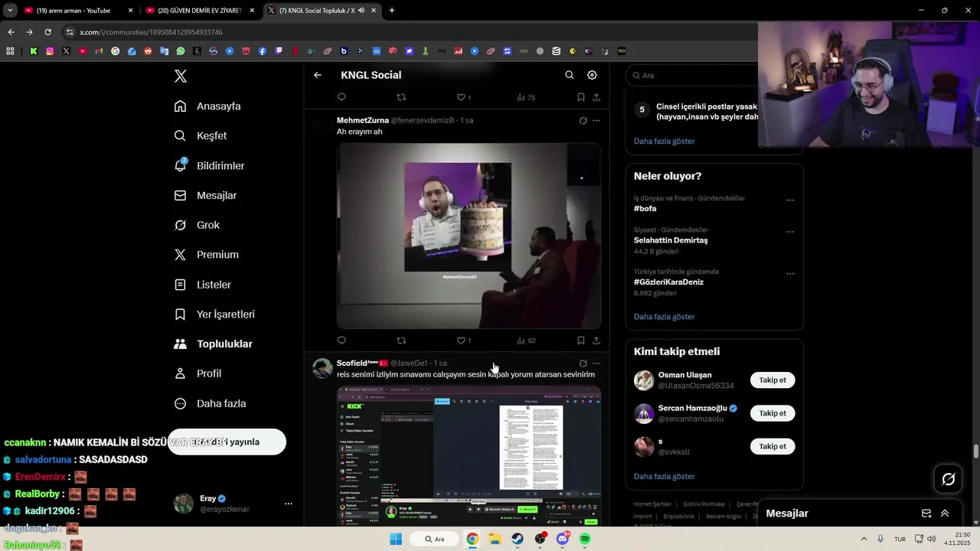Ask Grok about MehmetZurna's post
The image size is (980, 551).
click(583, 120)
